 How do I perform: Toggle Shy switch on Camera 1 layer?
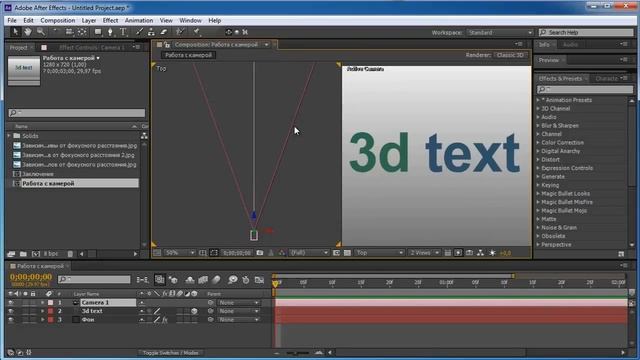(x=142, y=303)
